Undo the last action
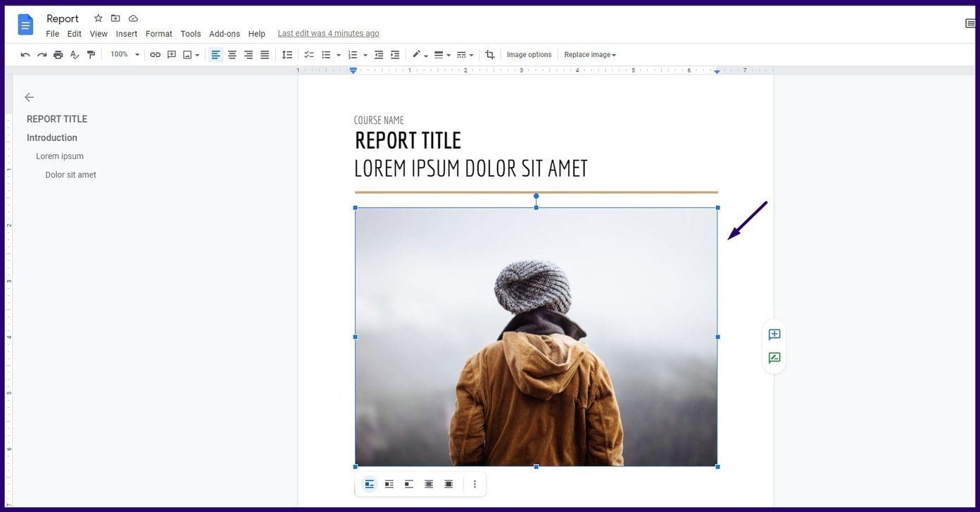This screenshot has height=512, width=980. pos(25,55)
